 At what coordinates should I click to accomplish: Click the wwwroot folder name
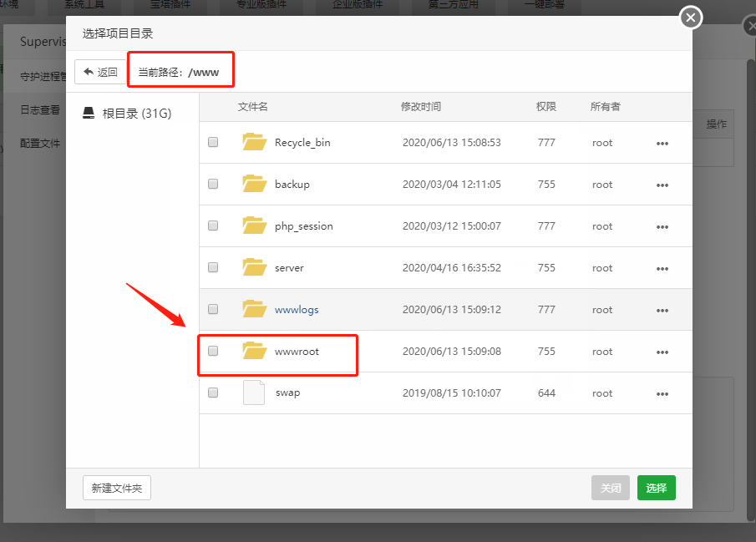click(297, 351)
